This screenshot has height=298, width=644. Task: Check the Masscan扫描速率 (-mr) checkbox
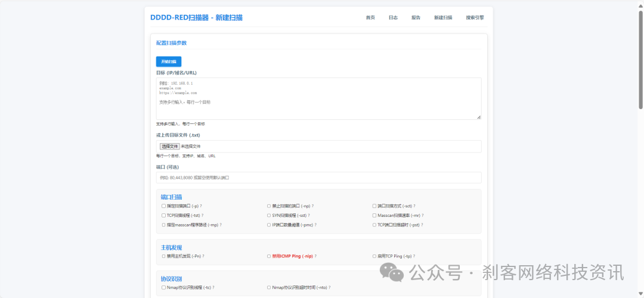point(374,216)
